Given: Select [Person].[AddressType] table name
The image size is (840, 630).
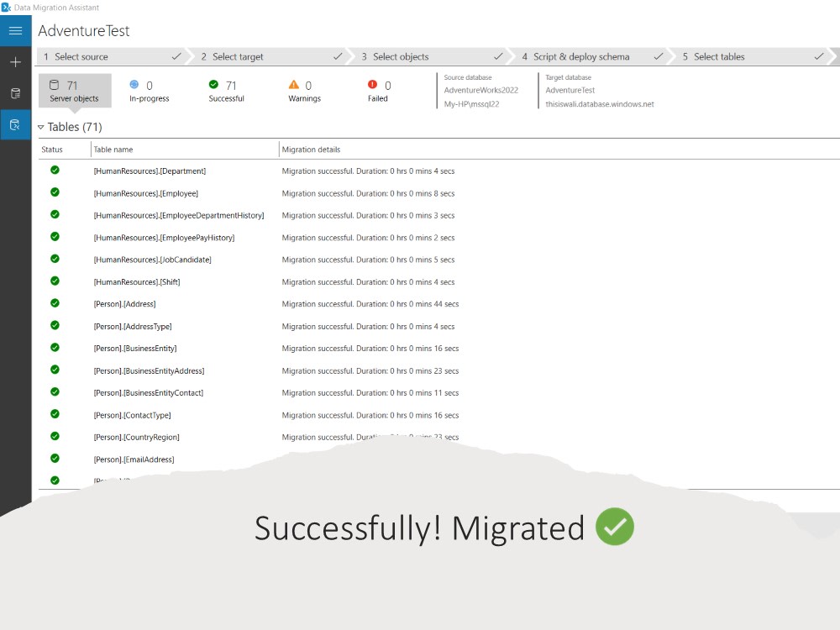Looking at the screenshot, I should (133, 327).
